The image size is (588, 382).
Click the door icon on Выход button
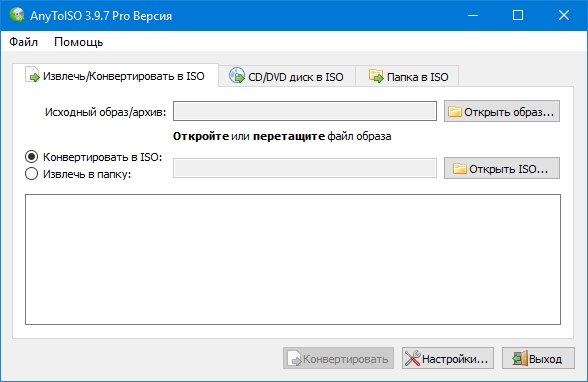tap(520, 358)
